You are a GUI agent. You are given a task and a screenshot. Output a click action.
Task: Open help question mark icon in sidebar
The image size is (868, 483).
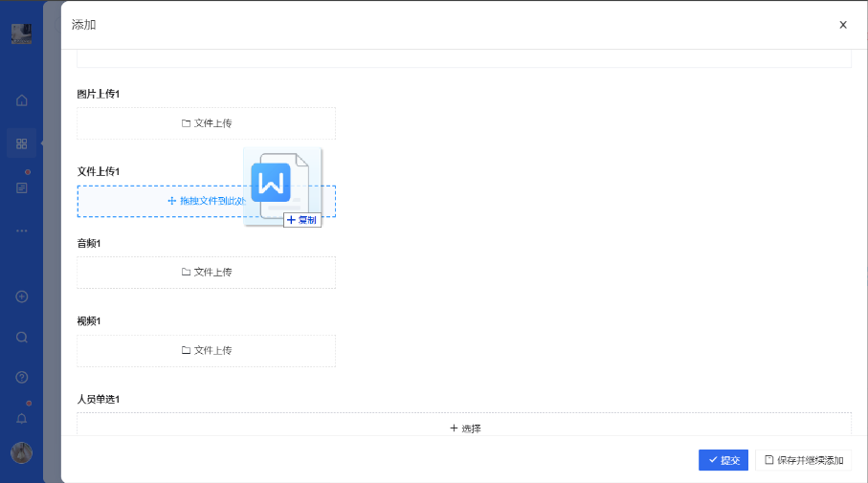click(21, 377)
